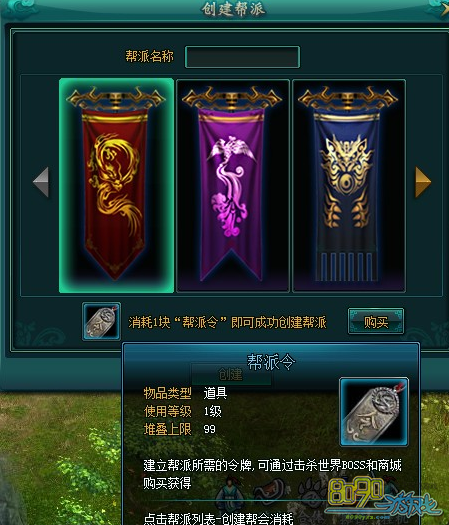This screenshot has width=449, height=525.
Task: Focus the 帮派名称 name input field
Action: [242, 57]
